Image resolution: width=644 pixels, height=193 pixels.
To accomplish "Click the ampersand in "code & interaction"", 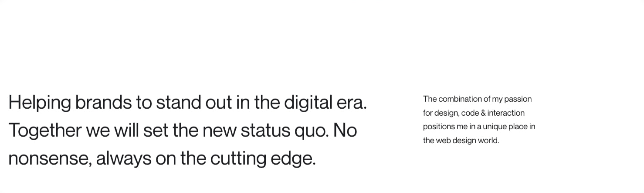I will [483, 113].
